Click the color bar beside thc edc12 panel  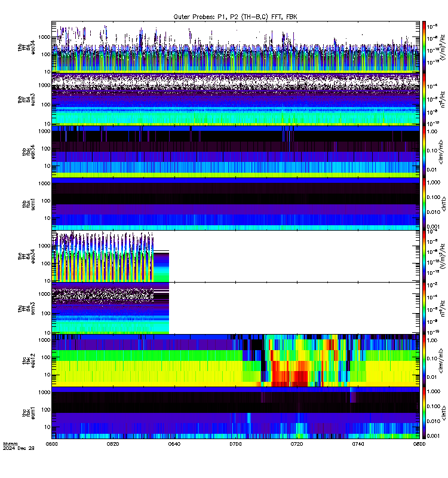pos(424,361)
